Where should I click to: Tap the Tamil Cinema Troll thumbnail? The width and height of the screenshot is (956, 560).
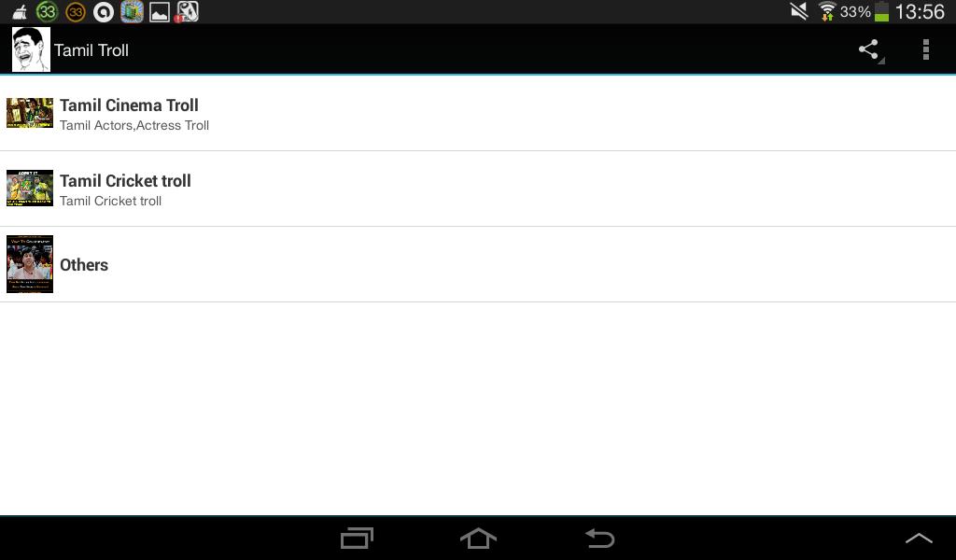[x=30, y=113]
